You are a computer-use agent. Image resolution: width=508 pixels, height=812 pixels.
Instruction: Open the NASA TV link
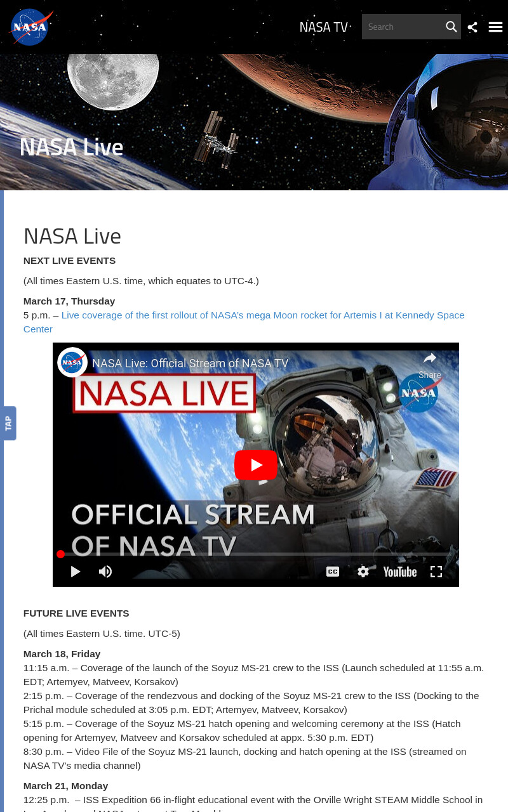324,27
